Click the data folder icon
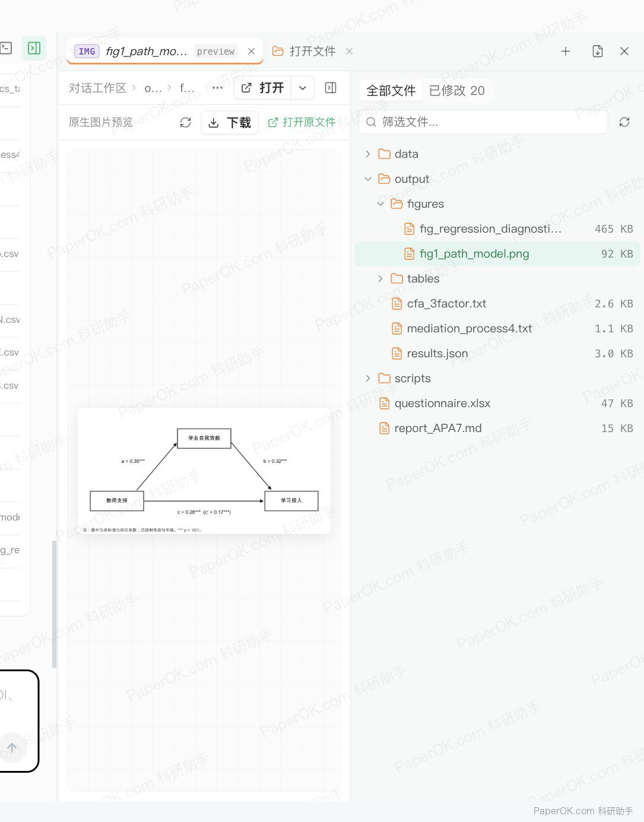The height and width of the screenshot is (822, 644). click(385, 154)
